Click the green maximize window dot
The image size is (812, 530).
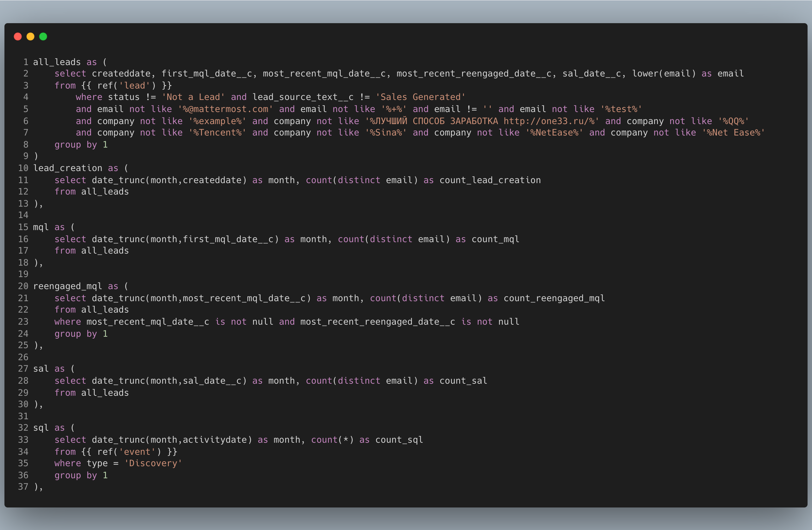43,36
